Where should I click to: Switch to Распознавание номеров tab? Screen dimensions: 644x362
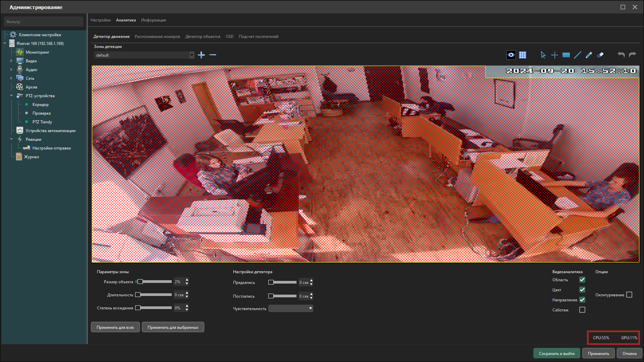pyautogui.click(x=157, y=37)
